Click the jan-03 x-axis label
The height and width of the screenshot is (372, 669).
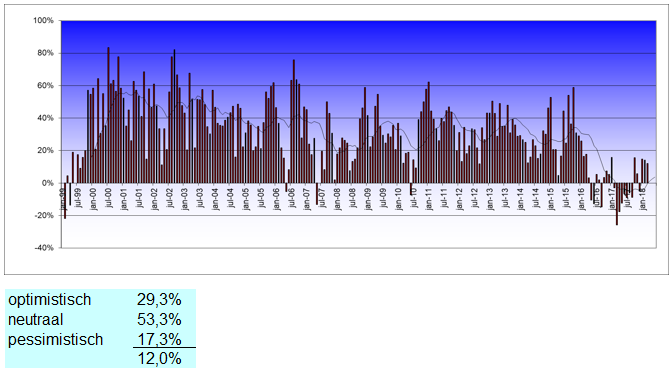184,198
